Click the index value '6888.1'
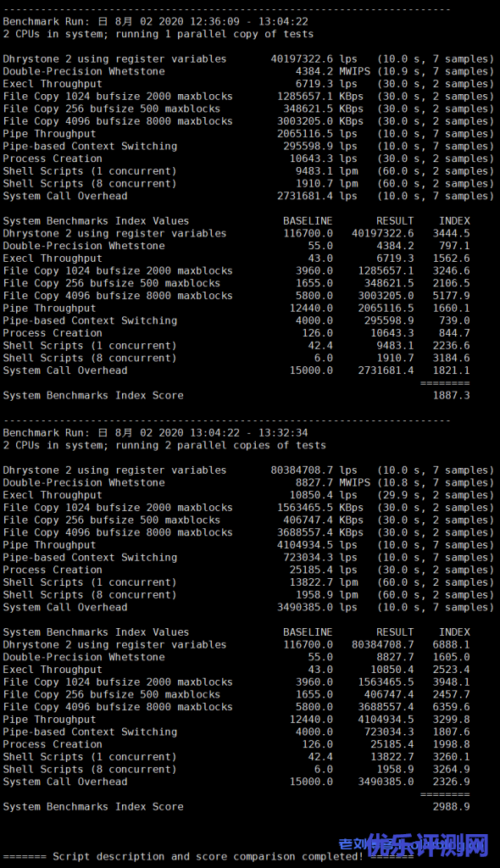The image size is (500, 868). pyautogui.click(x=452, y=644)
